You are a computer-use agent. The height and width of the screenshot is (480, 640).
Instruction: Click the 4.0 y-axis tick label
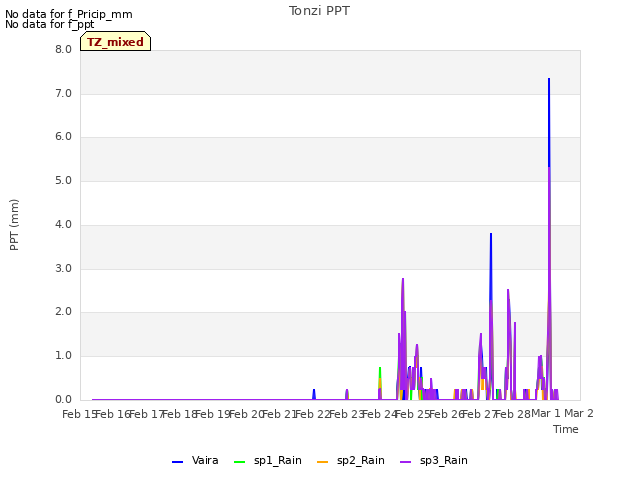(64, 224)
